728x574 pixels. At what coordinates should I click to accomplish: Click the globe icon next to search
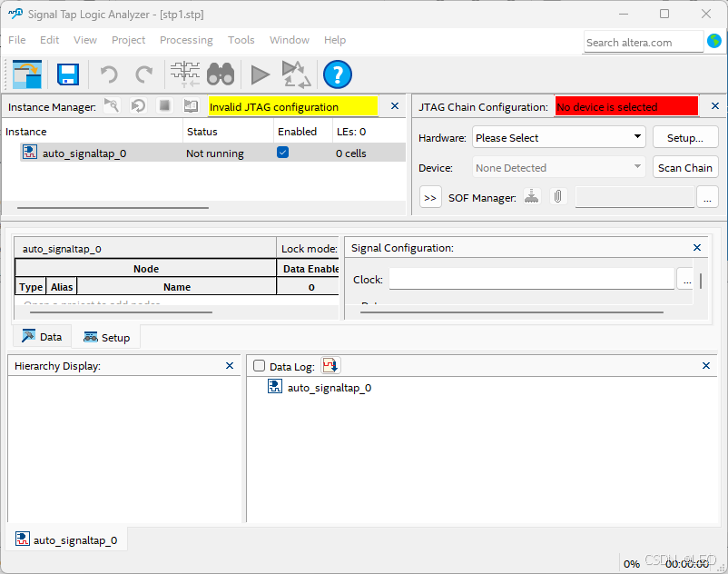[x=714, y=41]
